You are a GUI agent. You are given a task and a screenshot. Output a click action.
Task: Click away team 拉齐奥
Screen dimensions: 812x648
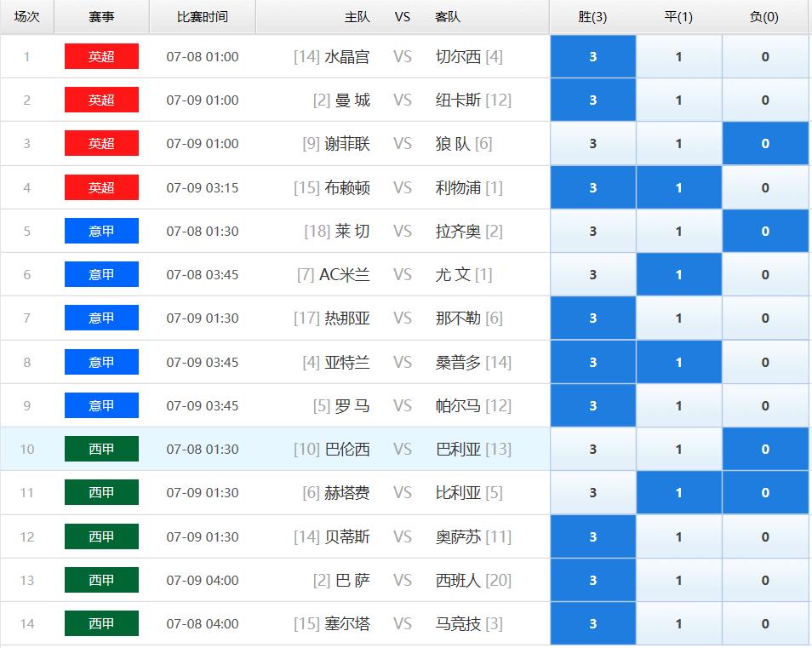click(458, 232)
